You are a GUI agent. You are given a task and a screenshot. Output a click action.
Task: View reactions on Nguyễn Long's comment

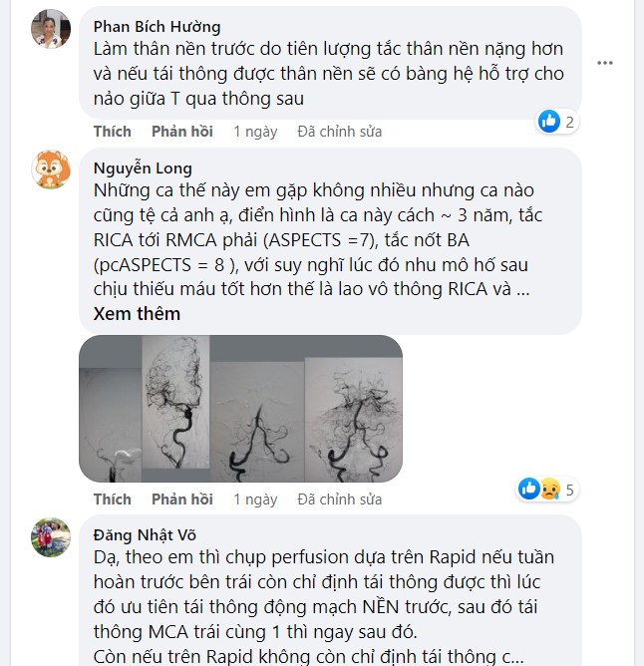[x=547, y=490]
